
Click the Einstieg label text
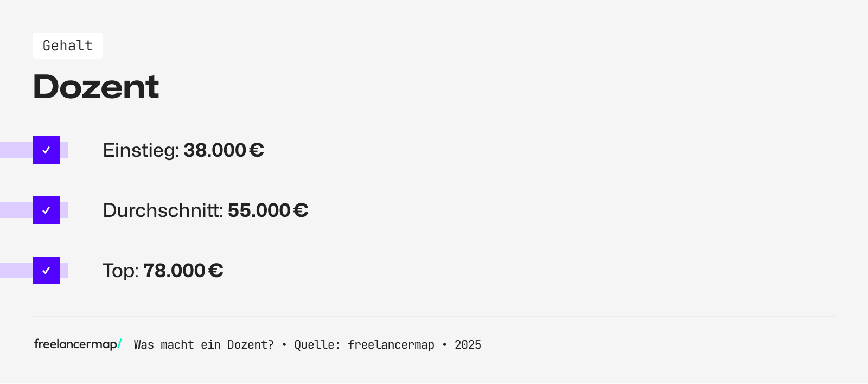(x=141, y=150)
